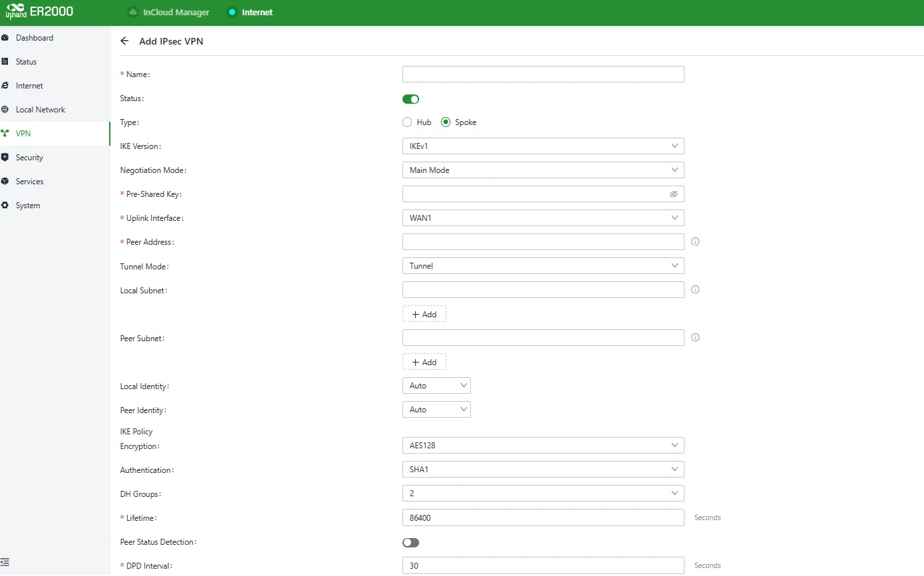
Task: Show Peer Address info tooltip icon
Action: click(695, 242)
